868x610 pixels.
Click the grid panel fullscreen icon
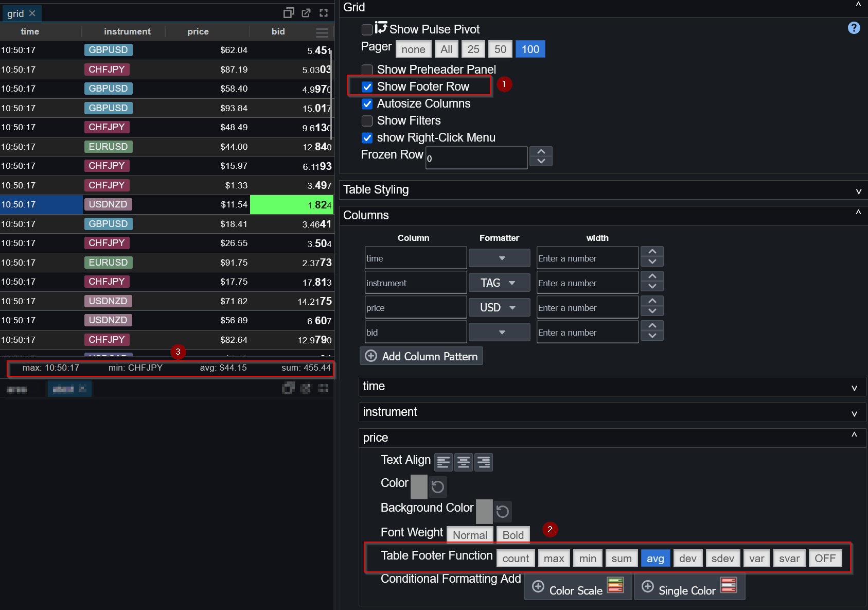click(324, 13)
